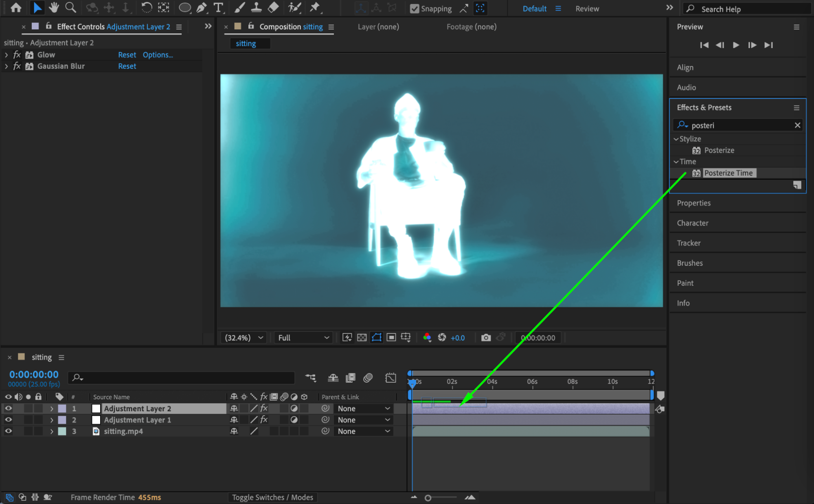814x504 pixels.
Task: Adjust the timeline zoom slider
Action: click(x=428, y=497)
